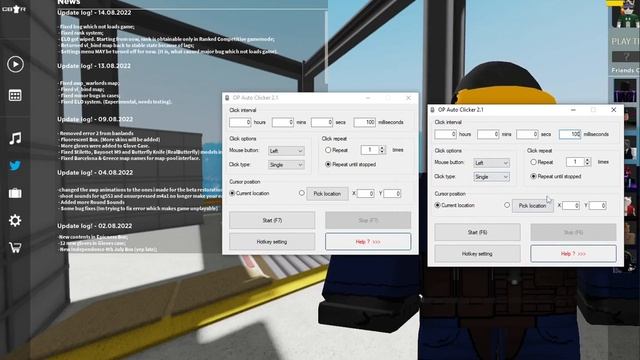Image resolution: width=640 pixels, height=360 pixels.
Task: Select the Repeat radio in the F6 Auto Clicker window
Action: pos(533,162)
